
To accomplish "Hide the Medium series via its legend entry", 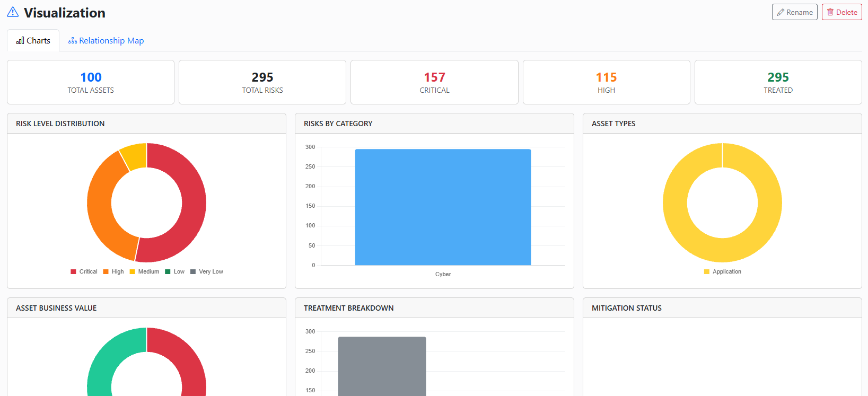I will tap(144, 271).
